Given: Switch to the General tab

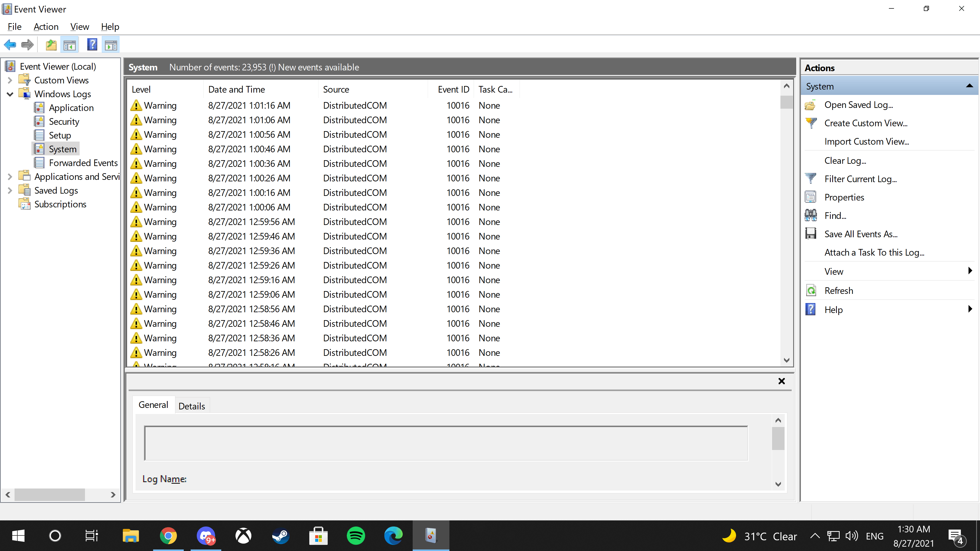Looking at the screenshot, I should [153, 405].
